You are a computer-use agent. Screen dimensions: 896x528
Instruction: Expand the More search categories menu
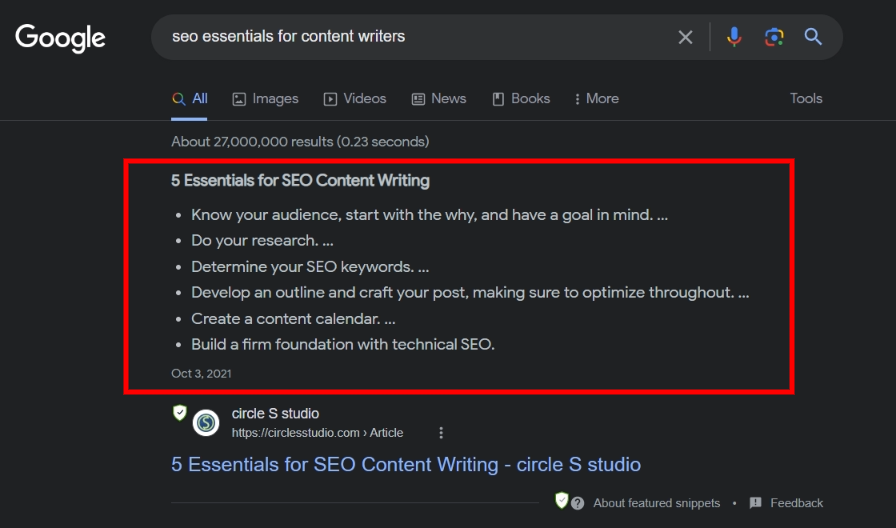(596, 99)
